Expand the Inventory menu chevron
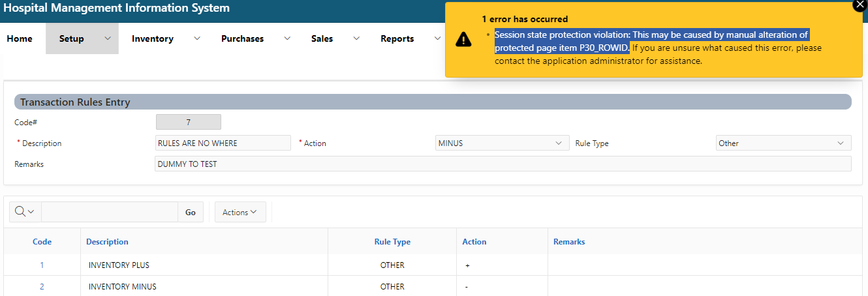This screenshot has width=868, height=296. click(x=197, y=38)
